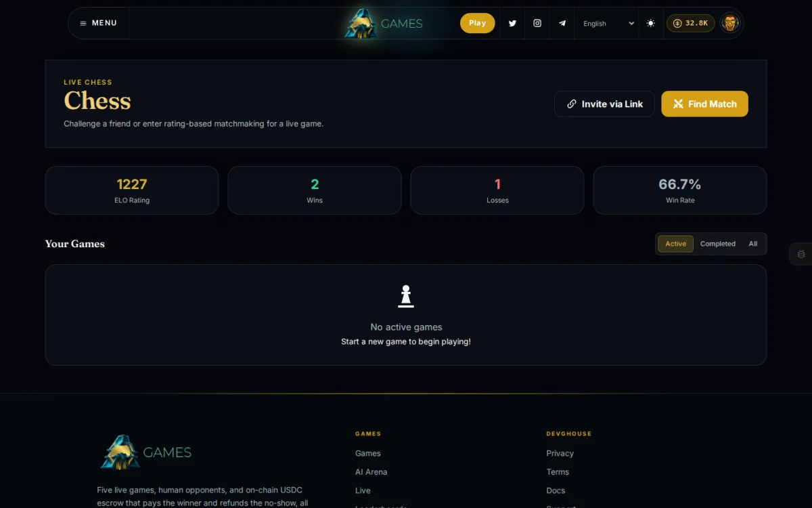Viewport: 812px width, 508px height.
Task: Select the 1227 ELO Rating card
Action: [132, 190]
